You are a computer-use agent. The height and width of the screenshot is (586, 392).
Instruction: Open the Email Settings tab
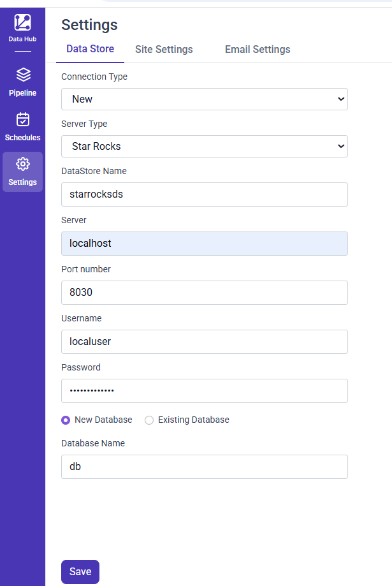(258, 49)
